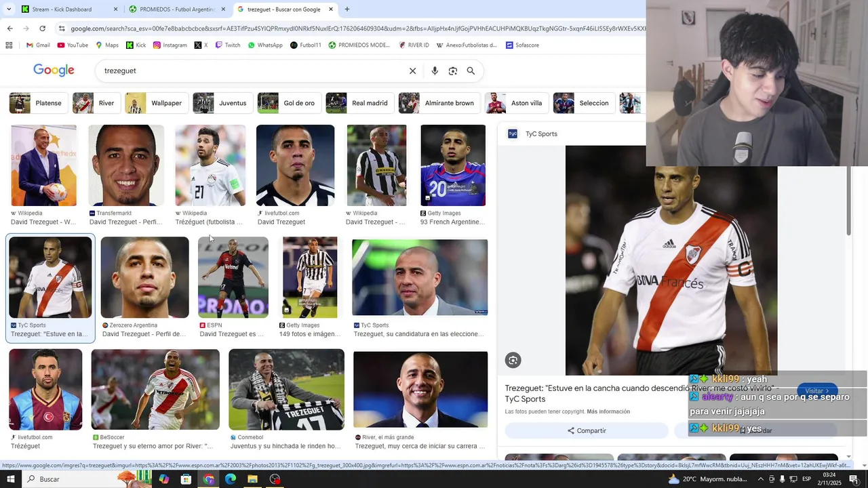The width and height of the screenshot is (868, 488).
Task: Open Anexo:Futbolistas Wikipedia bookmark
Action: click(x=467, y=45)
